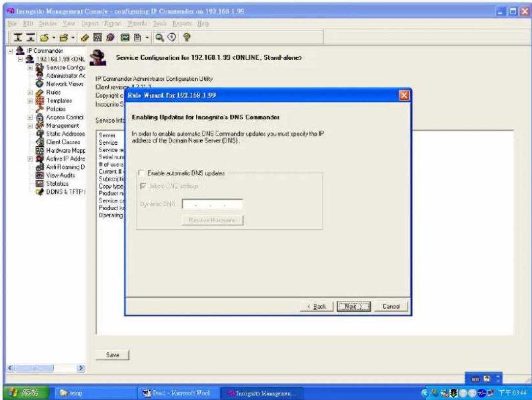This screenshot has height=400, width=532.
Task: Select the Access Control padlock icon
Action: pyautogui.click(x=40, y=117)
